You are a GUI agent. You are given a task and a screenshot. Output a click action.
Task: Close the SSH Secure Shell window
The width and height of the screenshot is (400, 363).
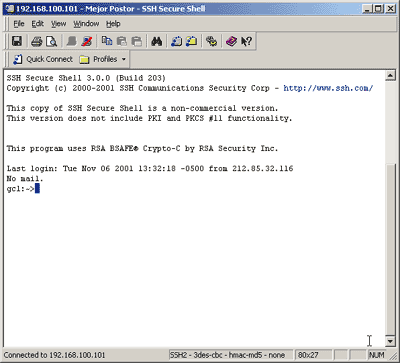(390, 9)
